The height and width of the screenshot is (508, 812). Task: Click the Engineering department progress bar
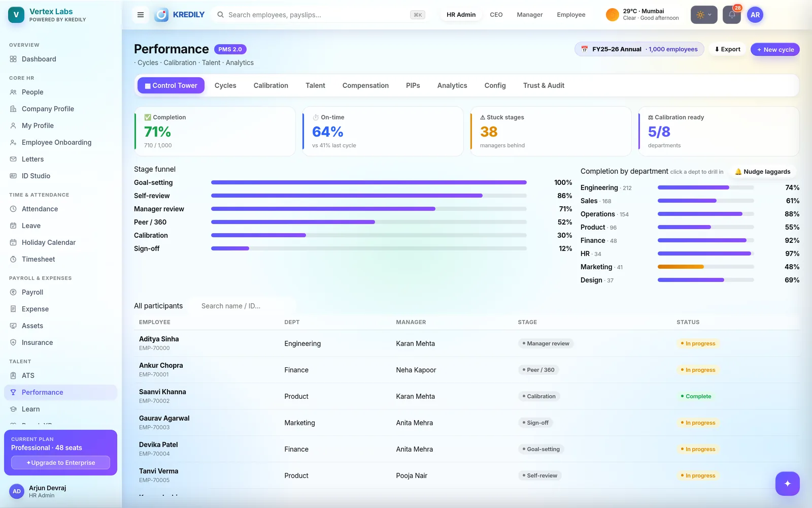(705, 187)
